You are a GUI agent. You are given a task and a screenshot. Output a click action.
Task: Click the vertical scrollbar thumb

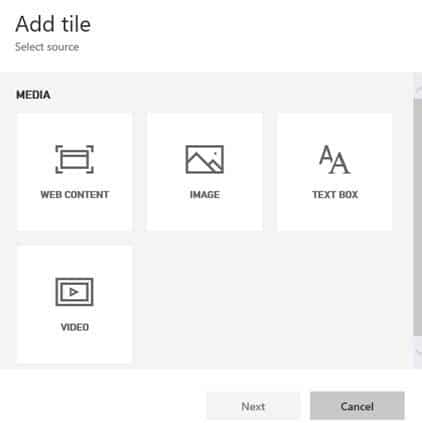click(x=418, y=217)
